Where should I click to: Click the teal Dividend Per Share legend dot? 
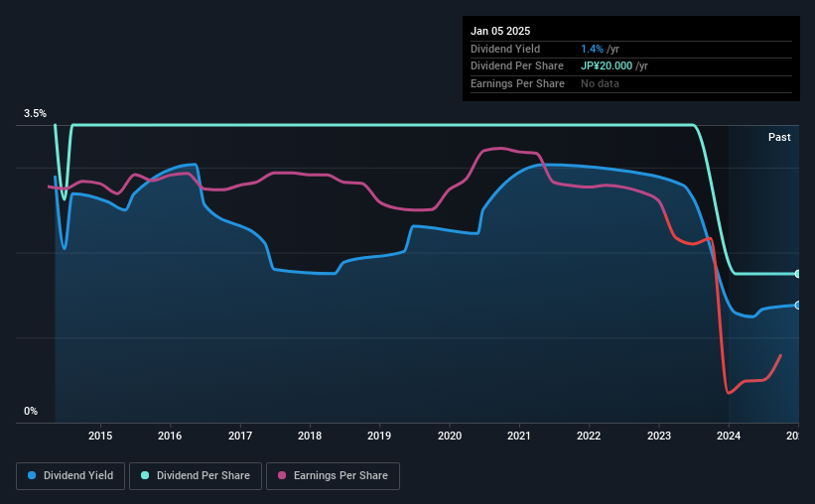(145, 475)
